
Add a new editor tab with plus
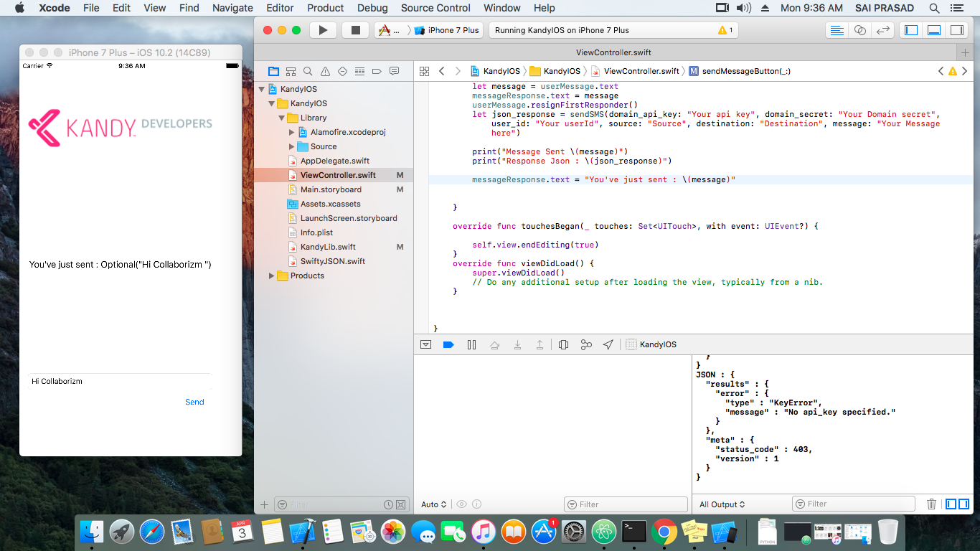click(x=966, y=52)
